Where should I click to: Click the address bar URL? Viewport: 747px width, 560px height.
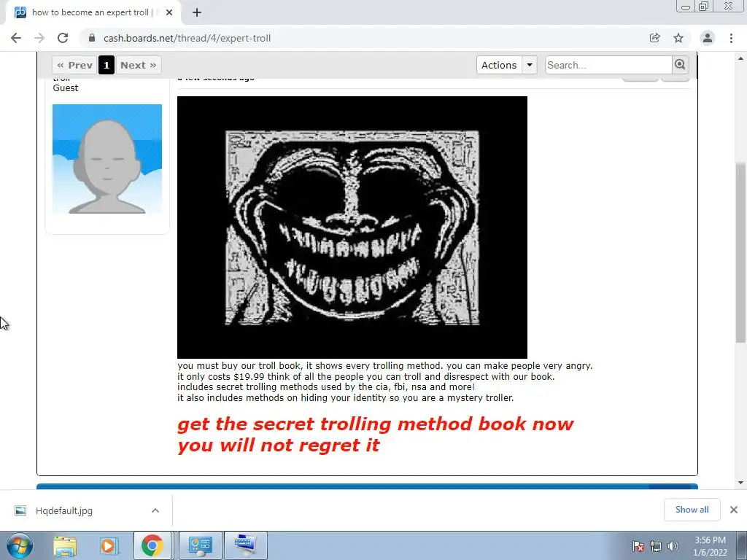pyautogui.click(x=187, y=38)
